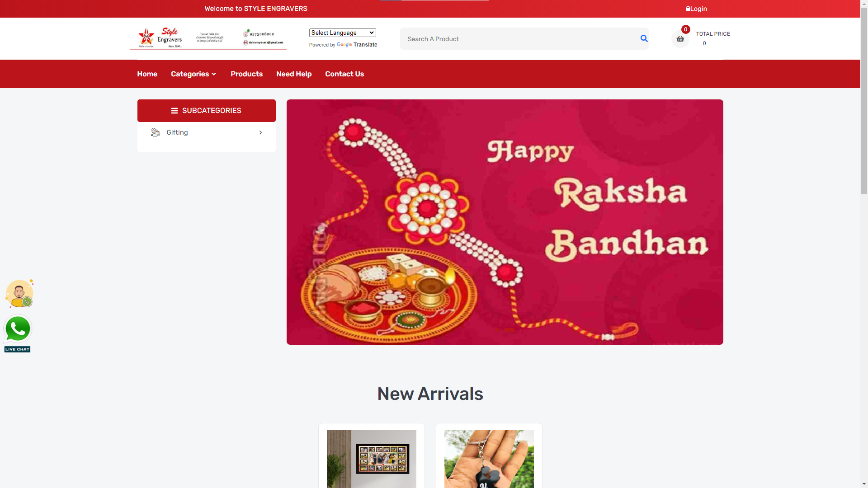Click the Gifting category icon
The width and height of the screenshot is (868, 488).
point(155,132)
